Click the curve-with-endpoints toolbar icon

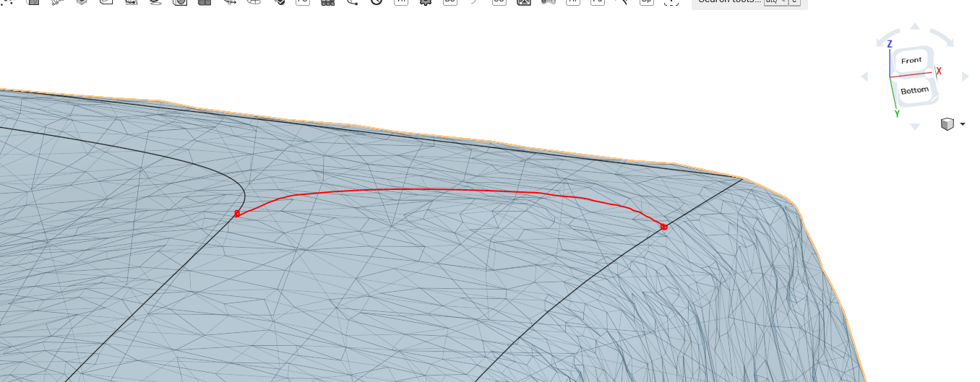[x=352, y=2]
